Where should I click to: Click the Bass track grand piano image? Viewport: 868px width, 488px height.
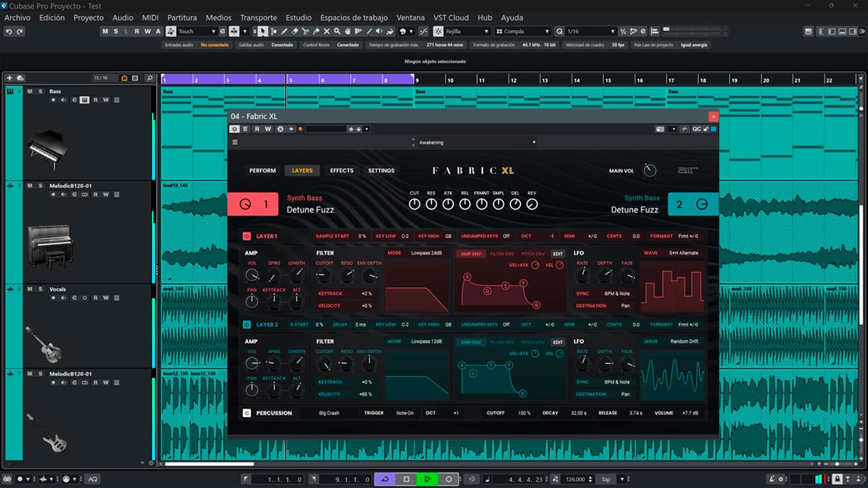coord(48,149)
